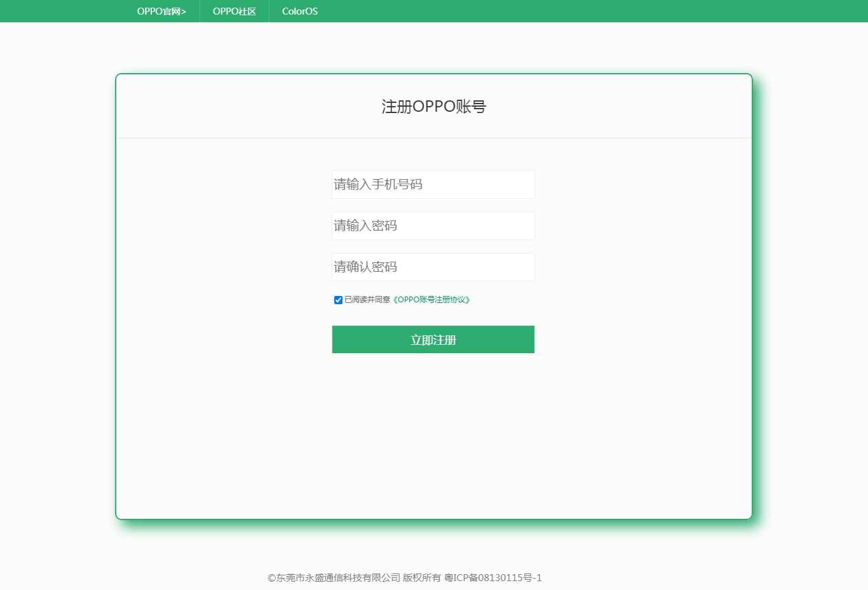Click the 版权所有 text in the footer
868x590 pixels.
[422, 578]
